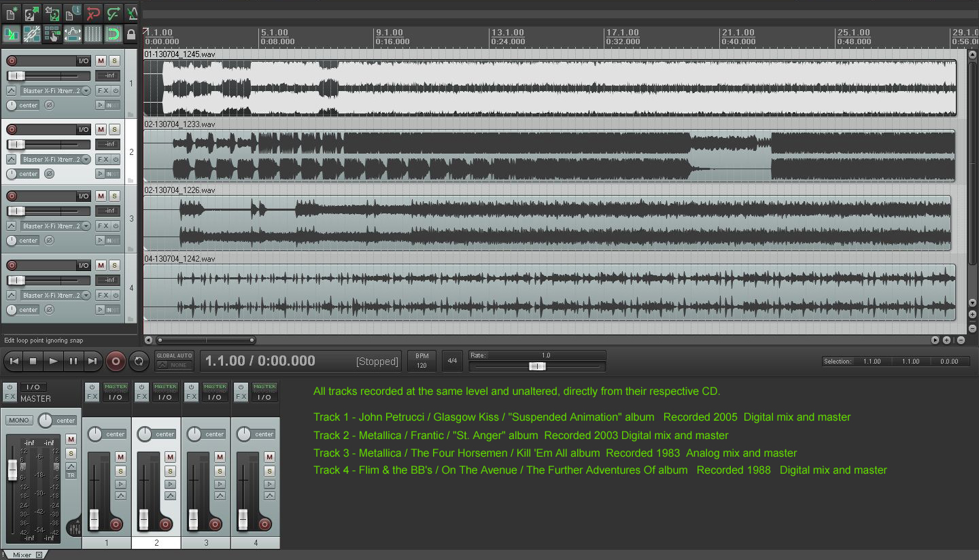This screenshot has width=979, height=560.
Task: Click mixer channel 1 pan knob
Action: click(x=95, y=434)
